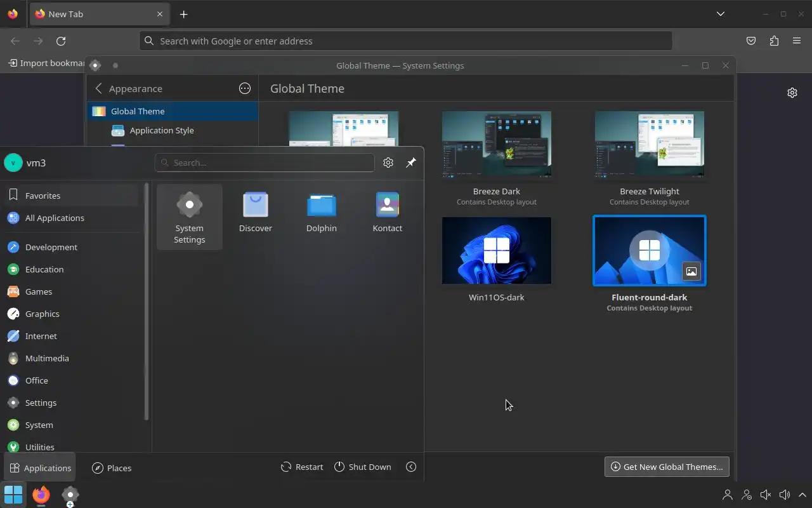The image size is (812, 508).
Task: Select the Utilities category
Action: point(71,446)
